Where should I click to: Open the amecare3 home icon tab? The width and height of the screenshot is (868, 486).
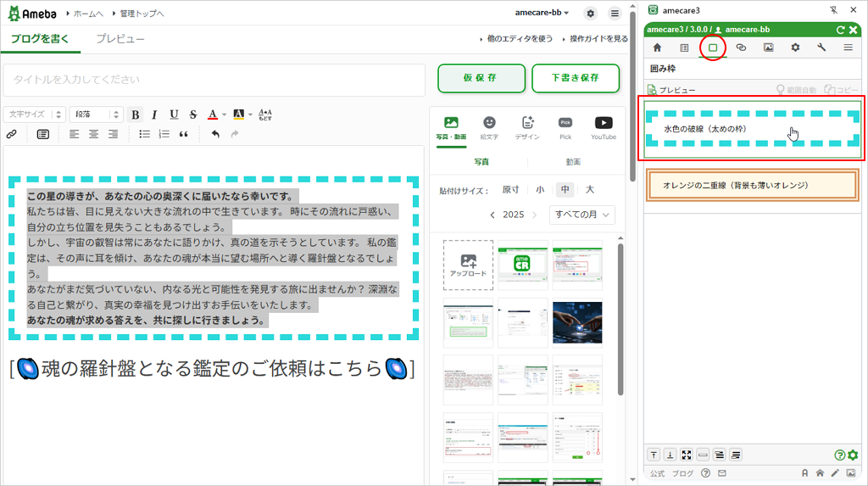click(657, 47)
